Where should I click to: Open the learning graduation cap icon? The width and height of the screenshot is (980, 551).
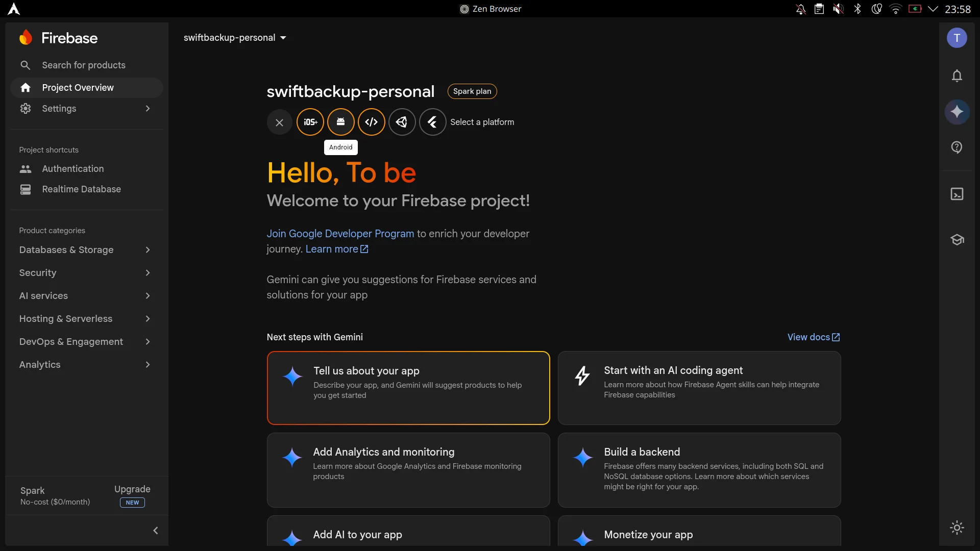957,239
